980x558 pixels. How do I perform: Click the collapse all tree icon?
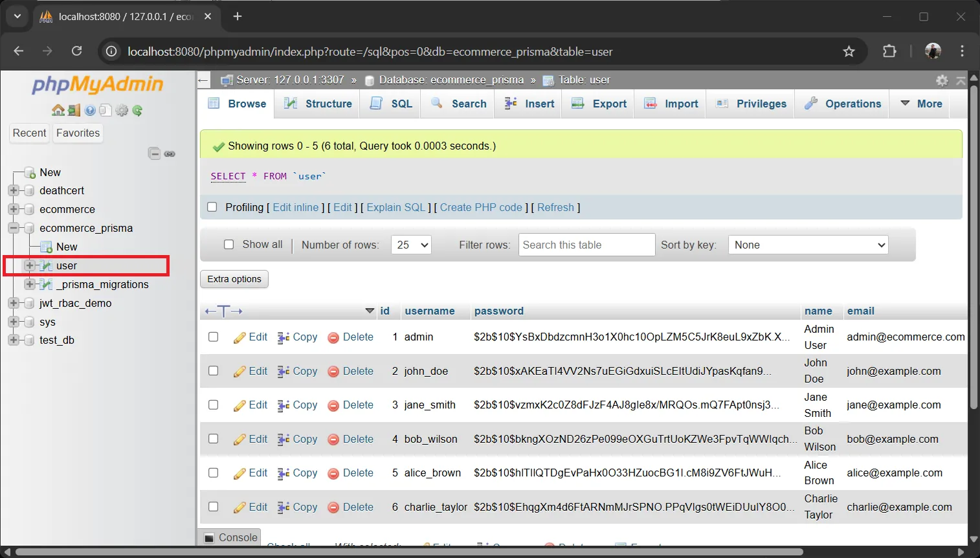154,153
